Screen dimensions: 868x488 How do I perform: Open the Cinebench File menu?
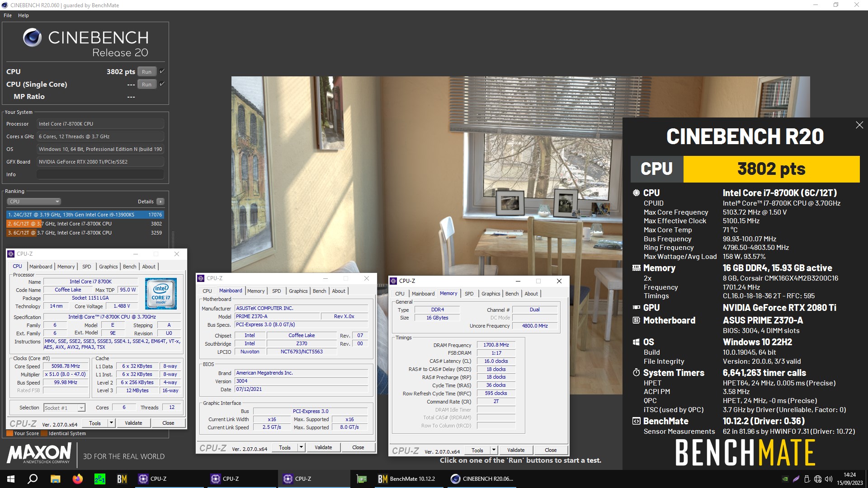point(8,15)
